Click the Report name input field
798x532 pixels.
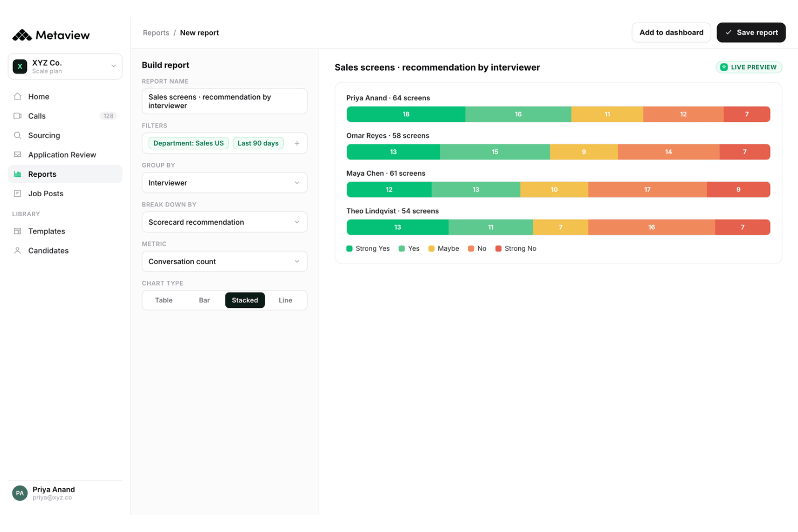click(x=224, y=101)
